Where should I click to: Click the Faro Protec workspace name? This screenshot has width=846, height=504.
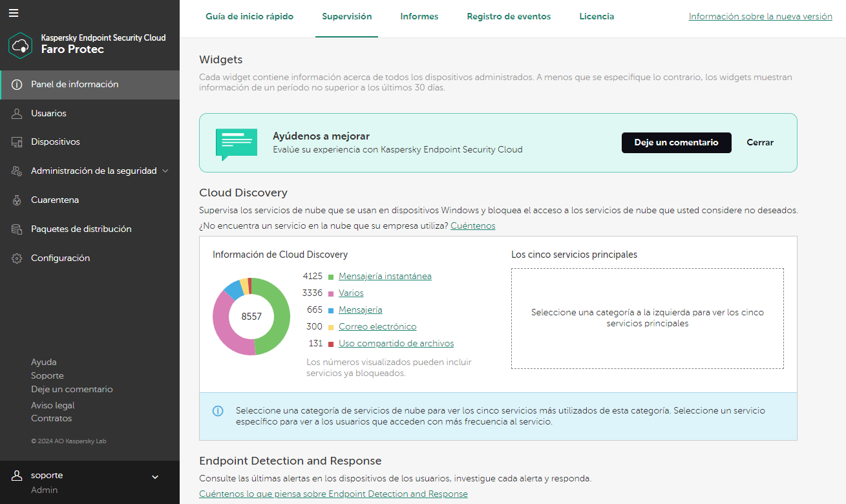coord(72,50)
